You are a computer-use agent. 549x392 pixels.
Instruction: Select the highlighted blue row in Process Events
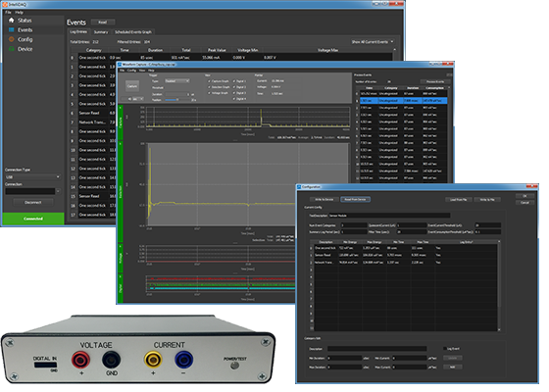click(x=403, y=101)
